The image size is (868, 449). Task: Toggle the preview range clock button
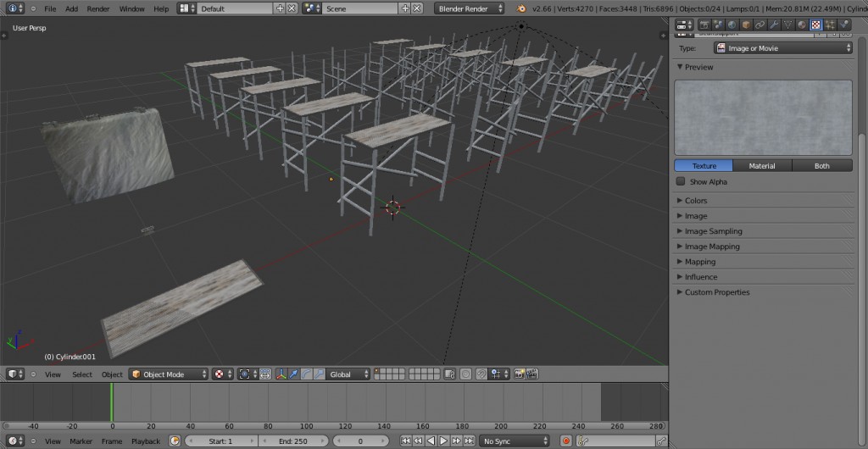tap(175, 441)
